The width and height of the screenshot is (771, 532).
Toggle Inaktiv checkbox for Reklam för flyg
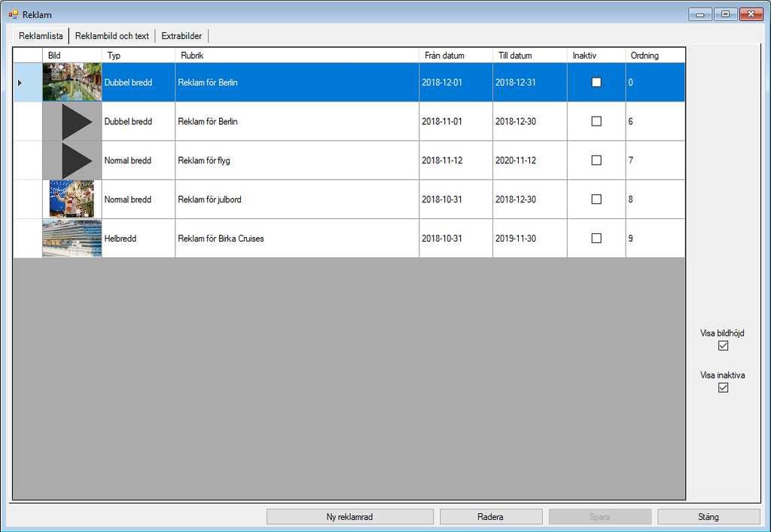596,160
